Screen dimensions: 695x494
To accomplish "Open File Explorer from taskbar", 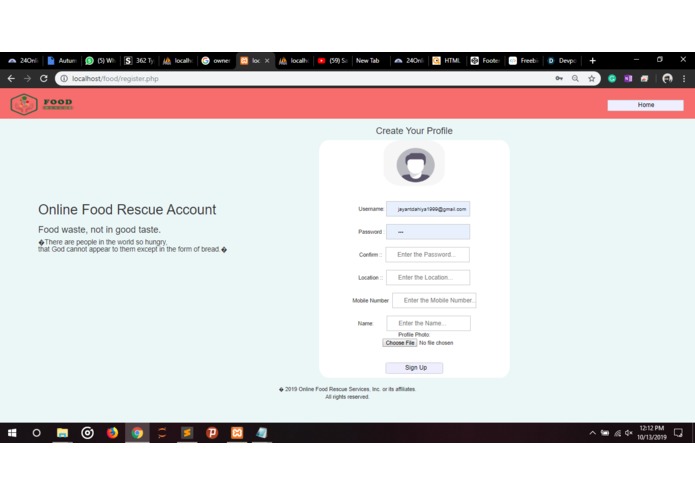I will click(x=62, y=433).
